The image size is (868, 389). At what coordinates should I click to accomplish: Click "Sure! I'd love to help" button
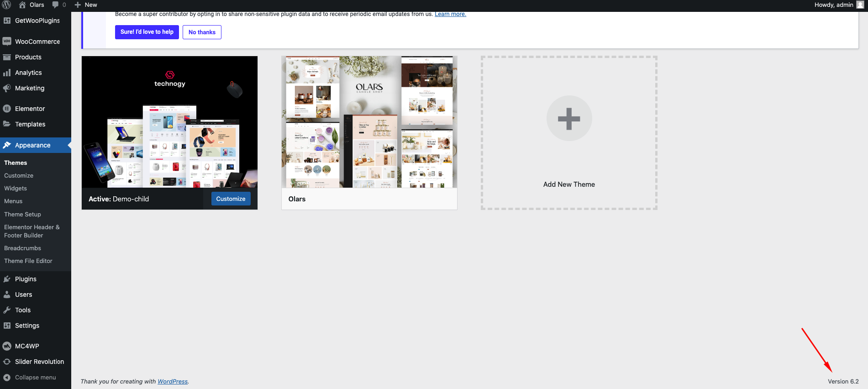(x=147, y=32)
